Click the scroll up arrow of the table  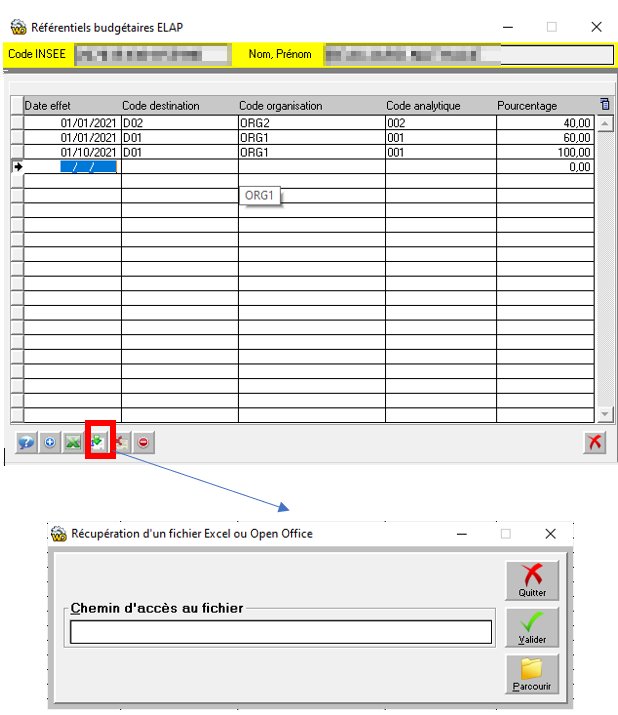[x=605, y=124]
